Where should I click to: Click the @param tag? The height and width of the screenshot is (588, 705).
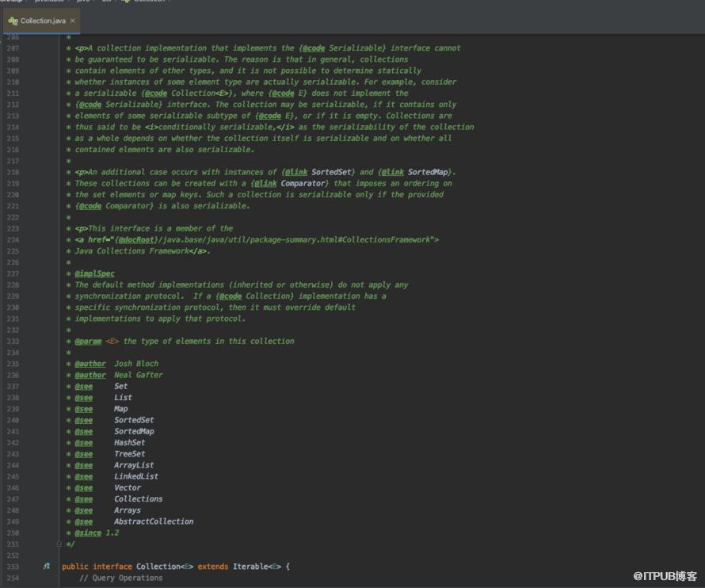88,341
